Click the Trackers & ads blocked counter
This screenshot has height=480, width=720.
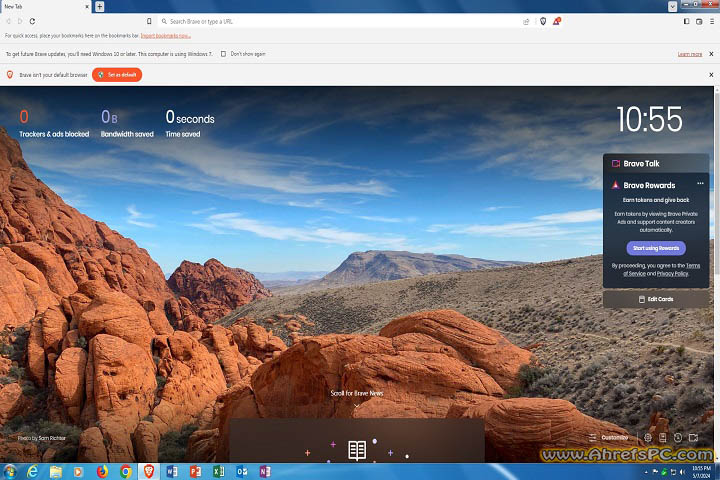coord(54,124)
